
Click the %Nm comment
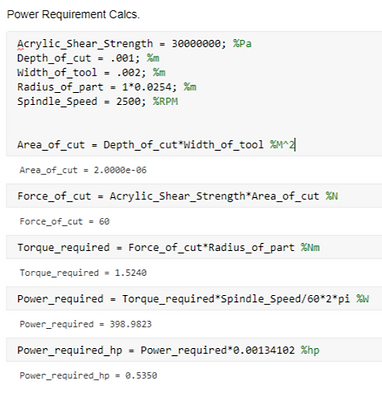coord(310,248)
